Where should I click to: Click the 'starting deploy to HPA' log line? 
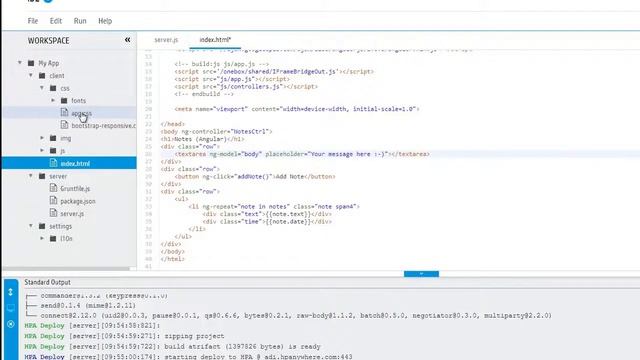pos(188,357)
